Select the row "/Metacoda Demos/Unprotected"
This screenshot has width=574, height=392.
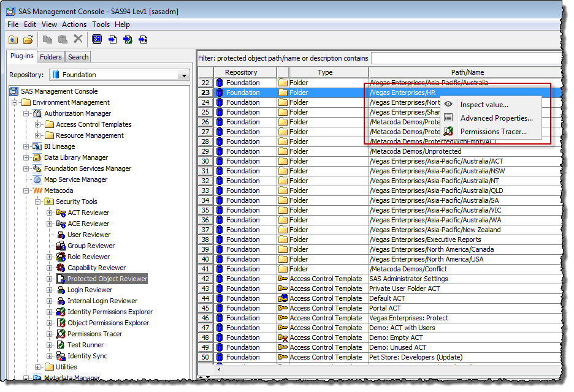click(x=380, y=151)
